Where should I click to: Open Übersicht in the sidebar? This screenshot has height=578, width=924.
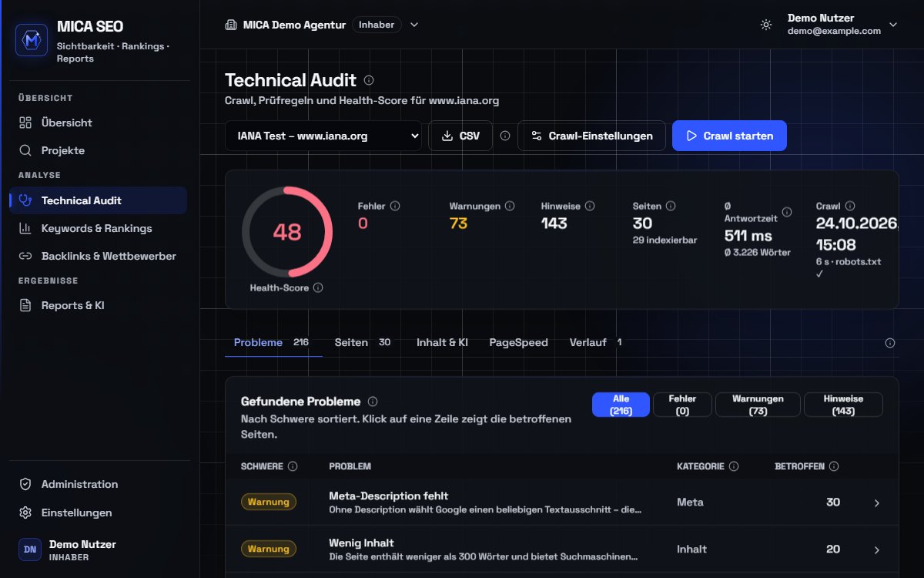(99, 123)
